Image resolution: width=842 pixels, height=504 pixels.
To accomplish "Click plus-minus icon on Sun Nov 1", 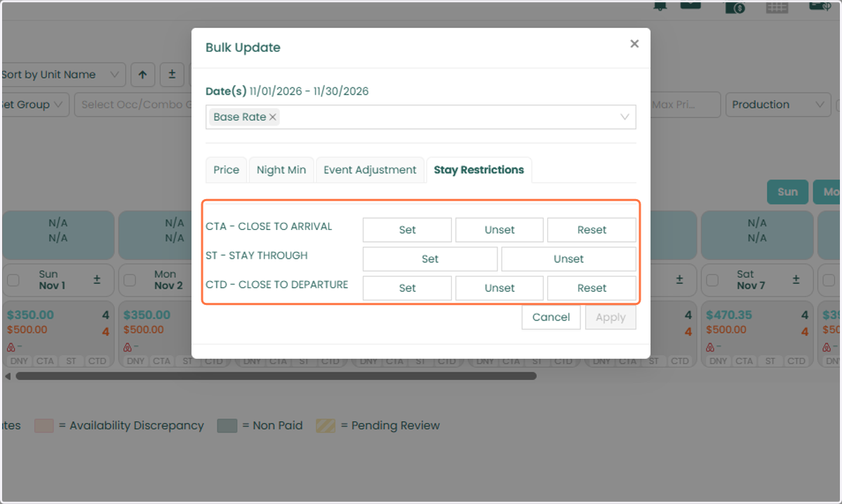I will pyautogui.click(x=97, y=279).
